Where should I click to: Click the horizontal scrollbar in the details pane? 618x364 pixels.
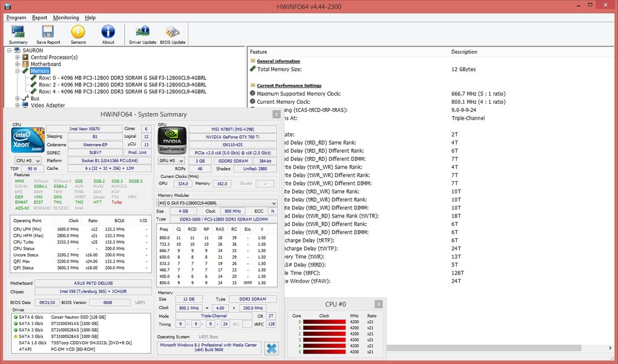coord(484,349)
